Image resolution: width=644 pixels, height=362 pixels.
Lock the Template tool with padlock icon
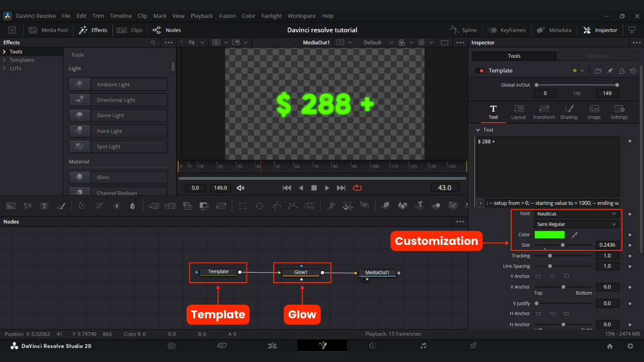(622, 71)
